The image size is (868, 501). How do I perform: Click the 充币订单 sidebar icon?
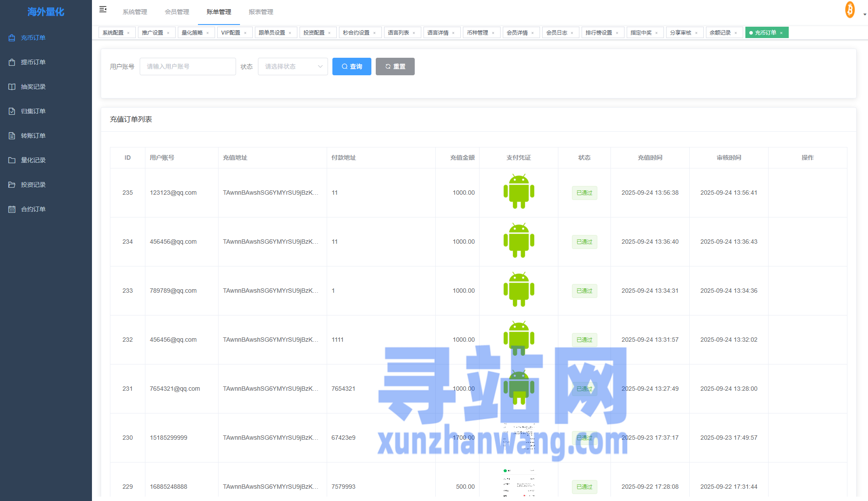(x=12, y=38)
